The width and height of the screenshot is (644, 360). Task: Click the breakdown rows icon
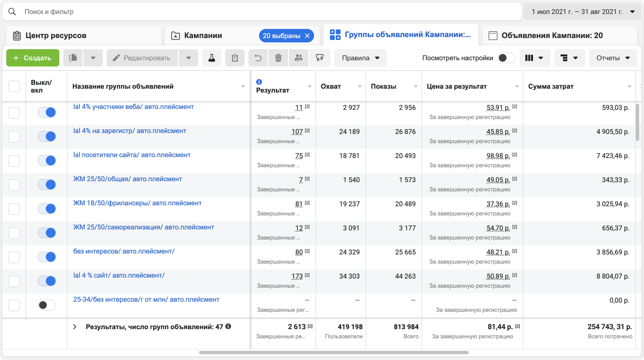564,58
